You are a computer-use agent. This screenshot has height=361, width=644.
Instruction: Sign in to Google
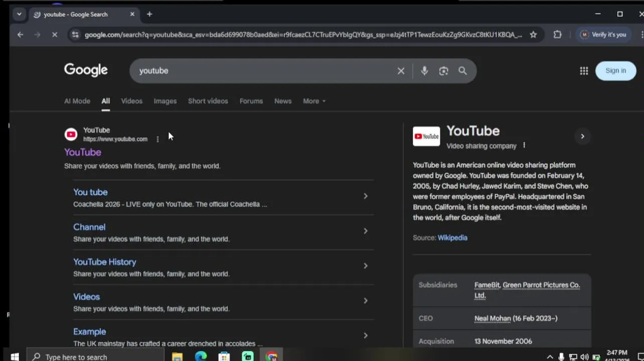pyautogui.click(x=615, y=71)
